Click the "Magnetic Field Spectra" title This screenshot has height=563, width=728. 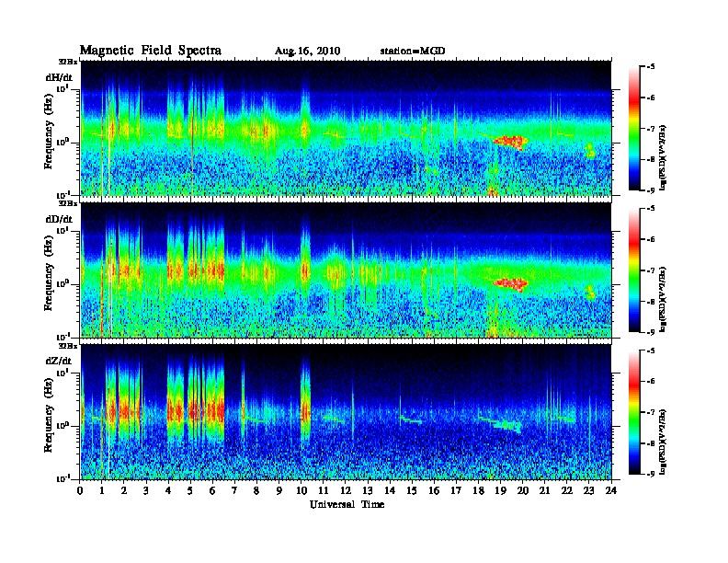151,51
